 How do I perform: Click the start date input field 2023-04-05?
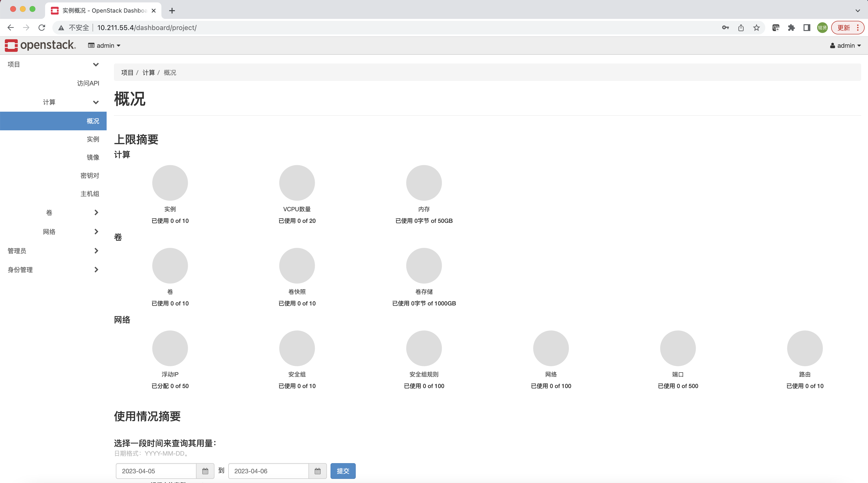(156, 471)
